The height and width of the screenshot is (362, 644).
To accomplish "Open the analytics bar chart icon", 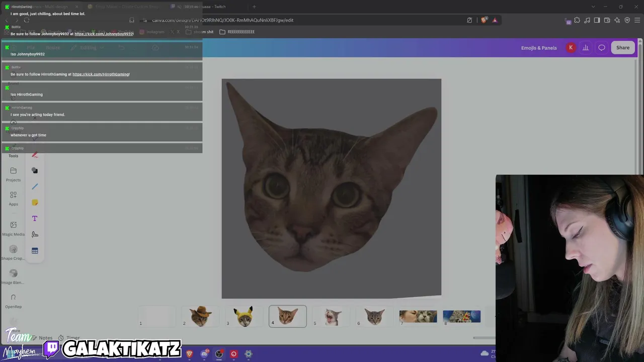I will pyautogui.click(x=586, y=48).
